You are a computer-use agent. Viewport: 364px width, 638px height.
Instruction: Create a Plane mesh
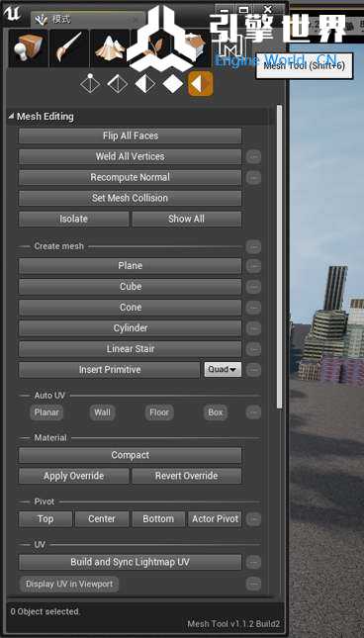point(131,266)
